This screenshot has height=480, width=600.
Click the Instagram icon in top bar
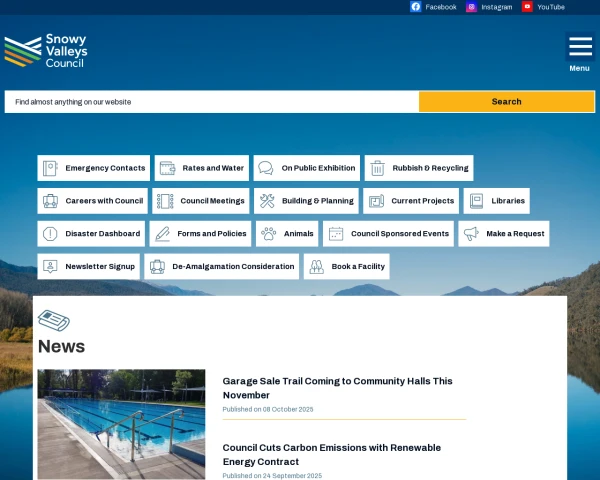tap(472, 7)
